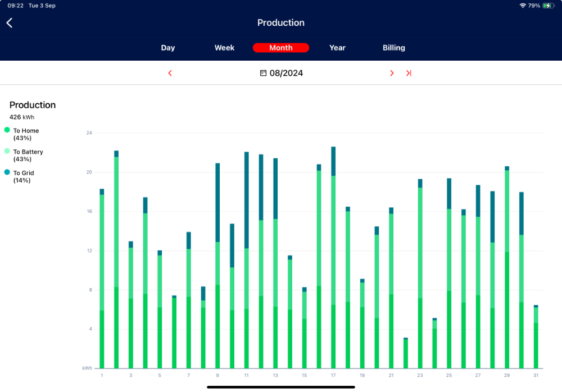Switch to the Week tab
This screenshot has width=562, height=392.
[x=224, y=48]
